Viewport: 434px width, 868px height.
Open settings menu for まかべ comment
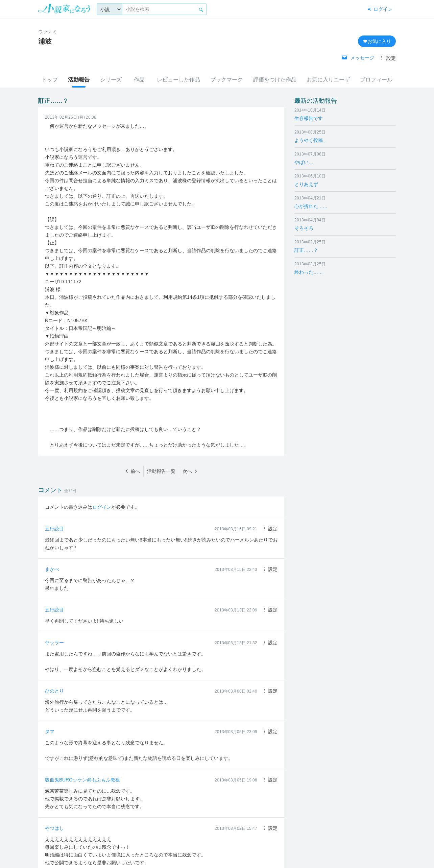270,569
